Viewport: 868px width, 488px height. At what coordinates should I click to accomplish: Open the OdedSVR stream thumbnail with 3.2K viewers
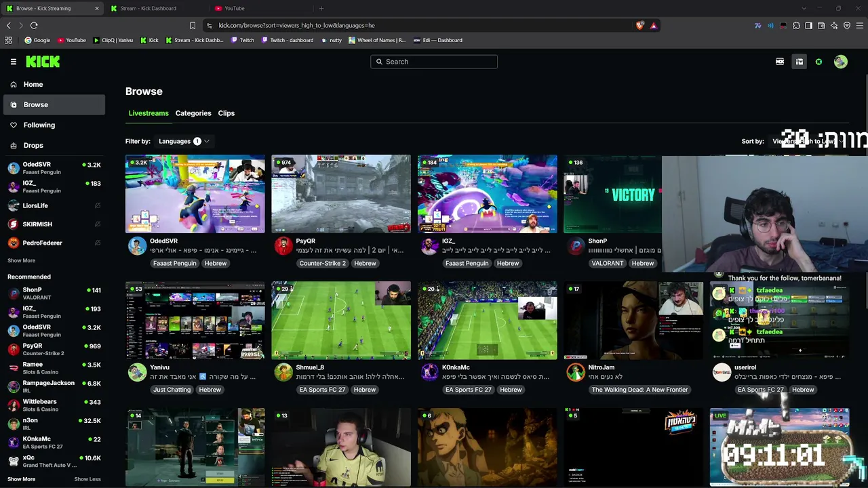click(x=195, y=194)
